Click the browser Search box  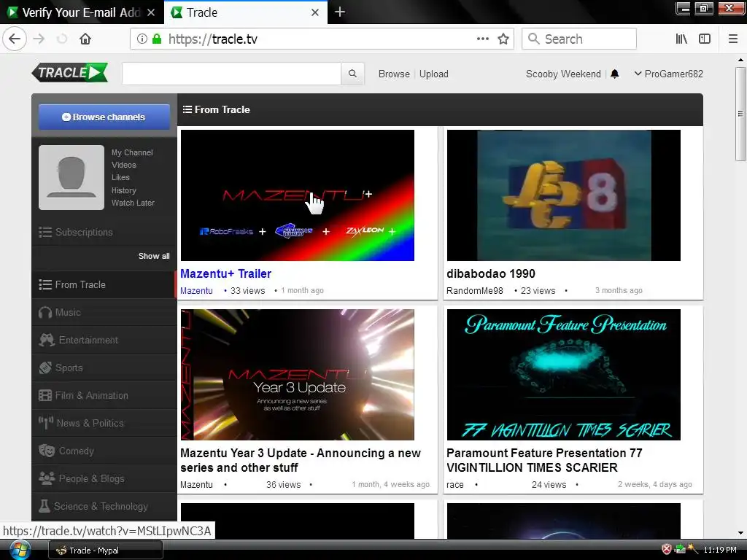tap(579, 39)
